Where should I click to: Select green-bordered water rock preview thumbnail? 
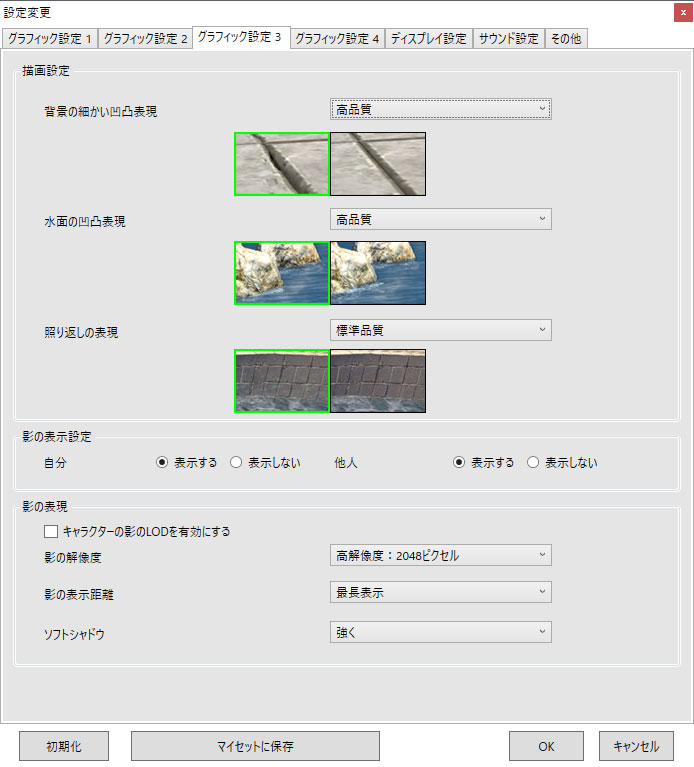(282, 273)
